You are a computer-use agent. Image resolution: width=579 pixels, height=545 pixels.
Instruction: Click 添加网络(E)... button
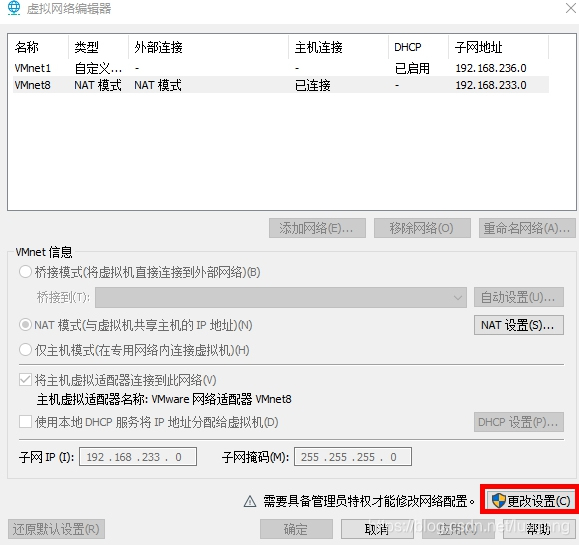coord(317,228)
